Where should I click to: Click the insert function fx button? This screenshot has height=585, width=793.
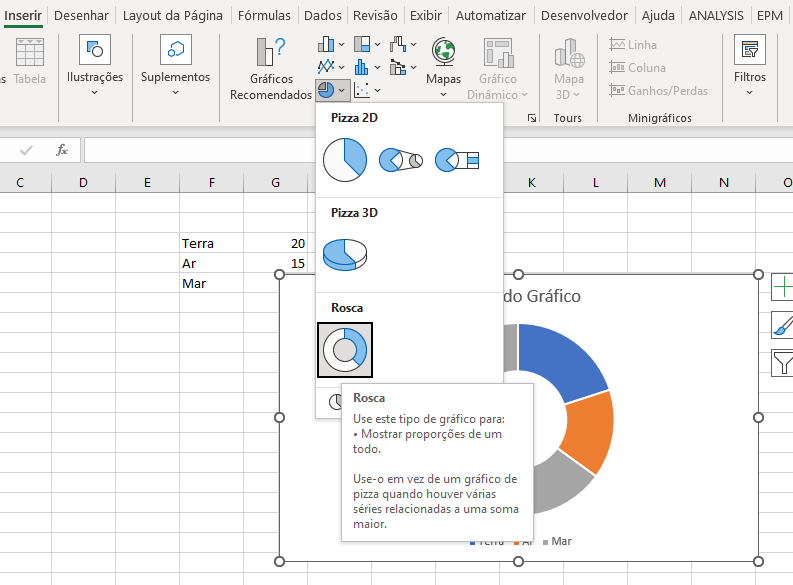[x=62, y=150]
